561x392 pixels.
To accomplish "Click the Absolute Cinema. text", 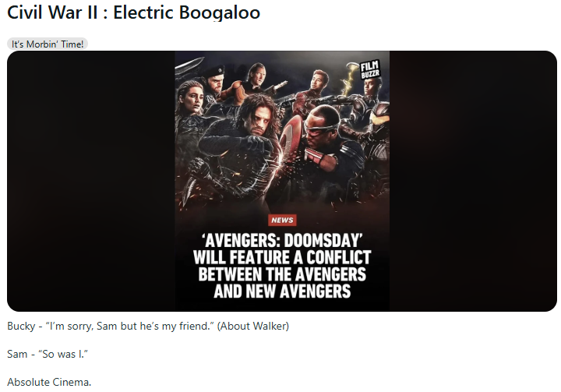I will [49, 382].
